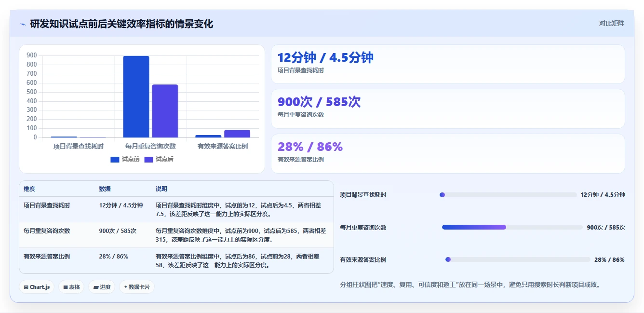Click progress value 12分钟 / 4.5分钟

(x=603, y=195)
